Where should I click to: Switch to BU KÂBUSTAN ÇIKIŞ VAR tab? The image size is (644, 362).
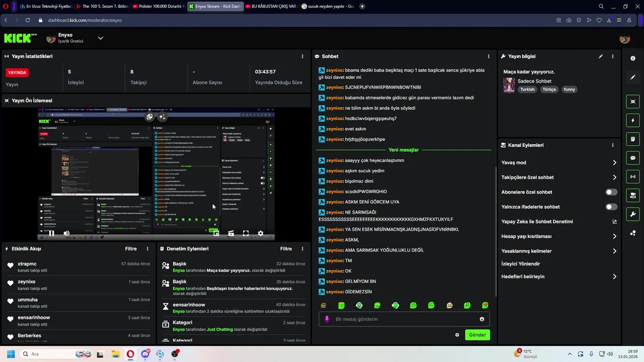coord(271,7)
